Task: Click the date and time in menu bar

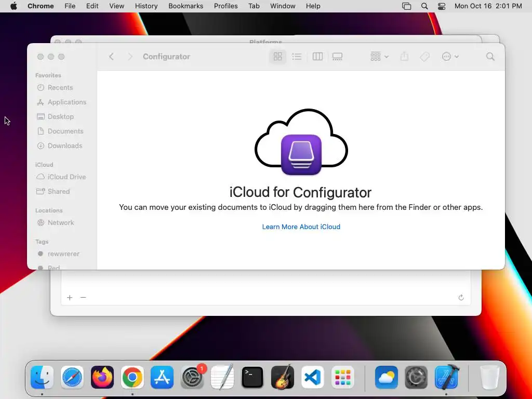Action: (x=488, y=6)
